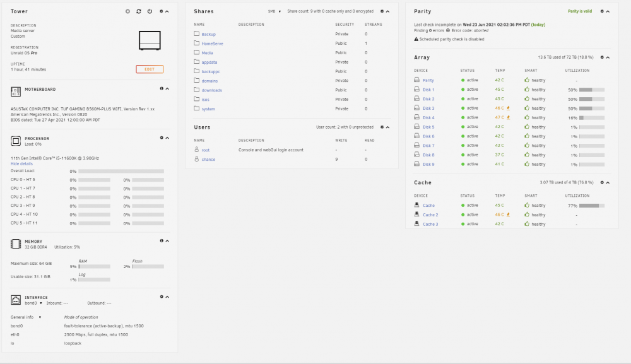Click the Interface network icon
631x364 pixels.
[16, 300]
